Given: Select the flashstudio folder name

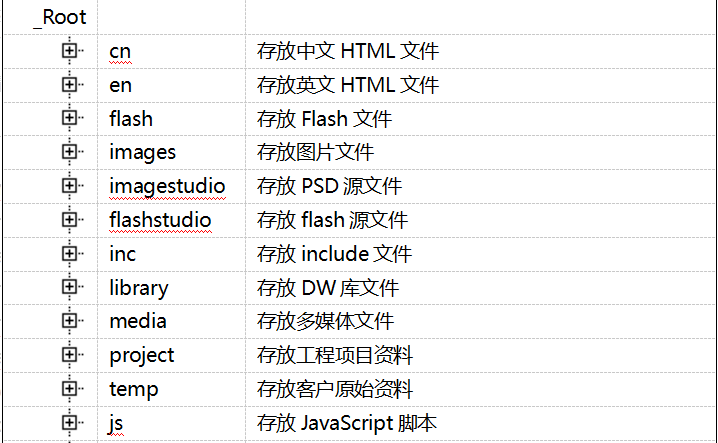Looking at the screenshot, I should click(x=160, y=220).
